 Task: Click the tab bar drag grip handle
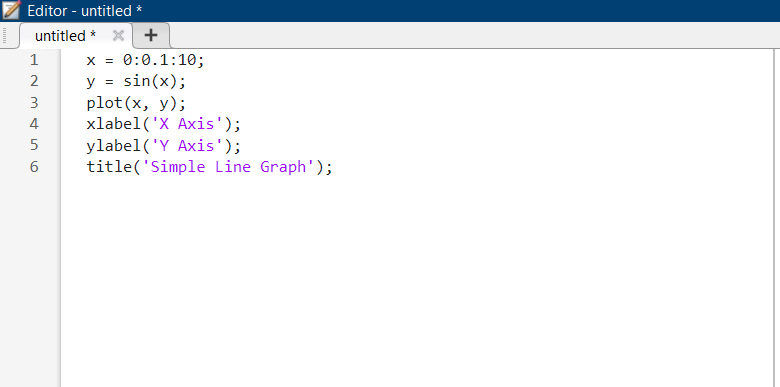5,36
